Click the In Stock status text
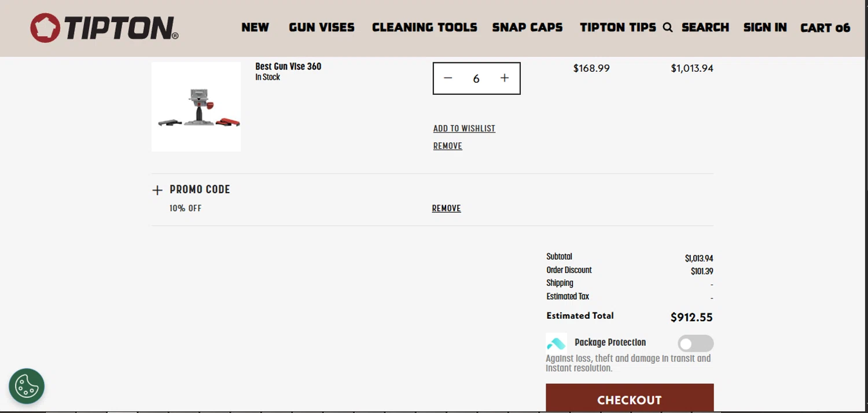Image resolution: width=868 pixels, height=413 pixels. coord(267,77)
